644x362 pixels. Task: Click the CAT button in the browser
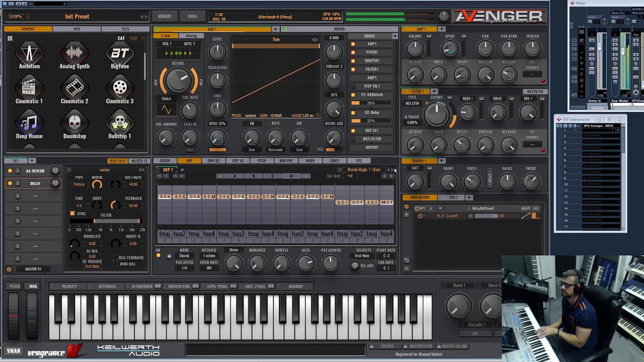121,38
